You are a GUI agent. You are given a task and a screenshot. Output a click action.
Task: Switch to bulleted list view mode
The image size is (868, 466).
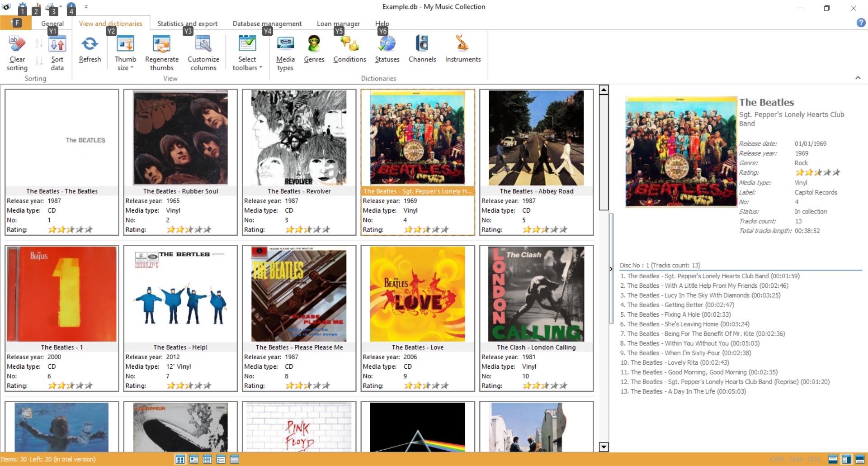click(x=221, y=460)
